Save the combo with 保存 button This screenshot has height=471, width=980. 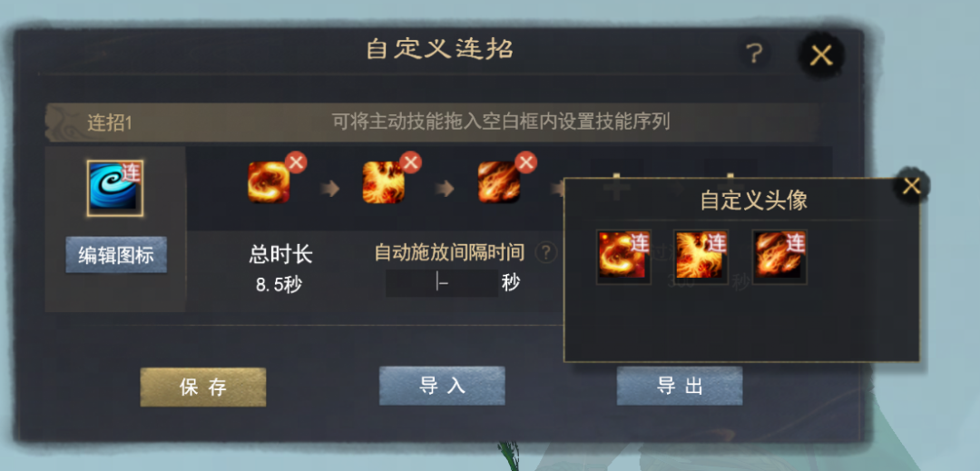point(203,387)
